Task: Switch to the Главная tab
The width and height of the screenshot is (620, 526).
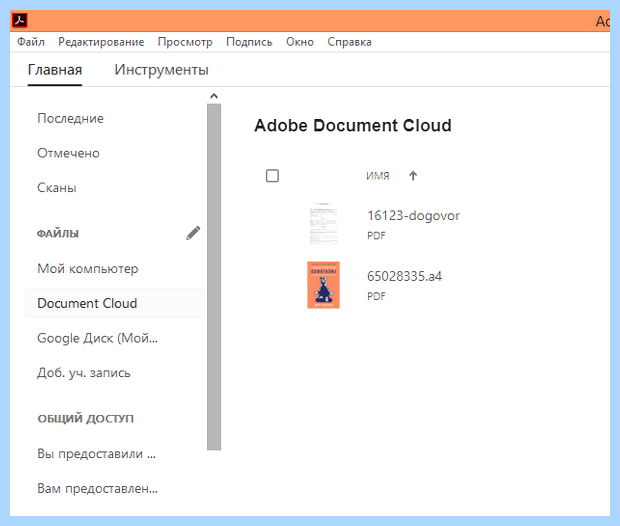Action: pyautogui.click(x=55, y=70)
